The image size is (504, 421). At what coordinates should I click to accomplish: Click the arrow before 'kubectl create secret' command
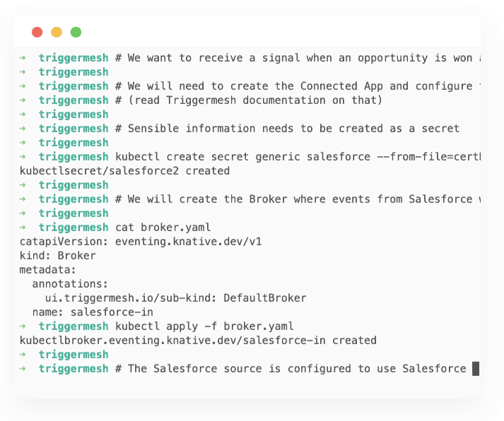click(23, 157)
